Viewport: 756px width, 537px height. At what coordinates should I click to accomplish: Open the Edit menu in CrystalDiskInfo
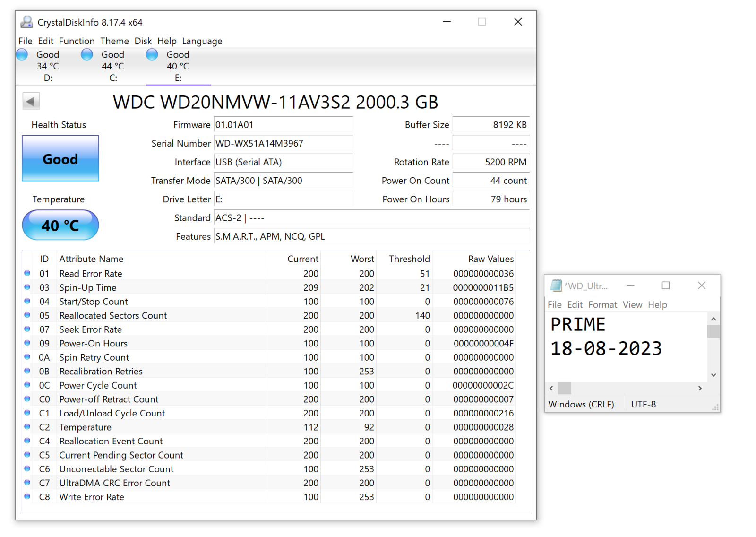point(46,41)
